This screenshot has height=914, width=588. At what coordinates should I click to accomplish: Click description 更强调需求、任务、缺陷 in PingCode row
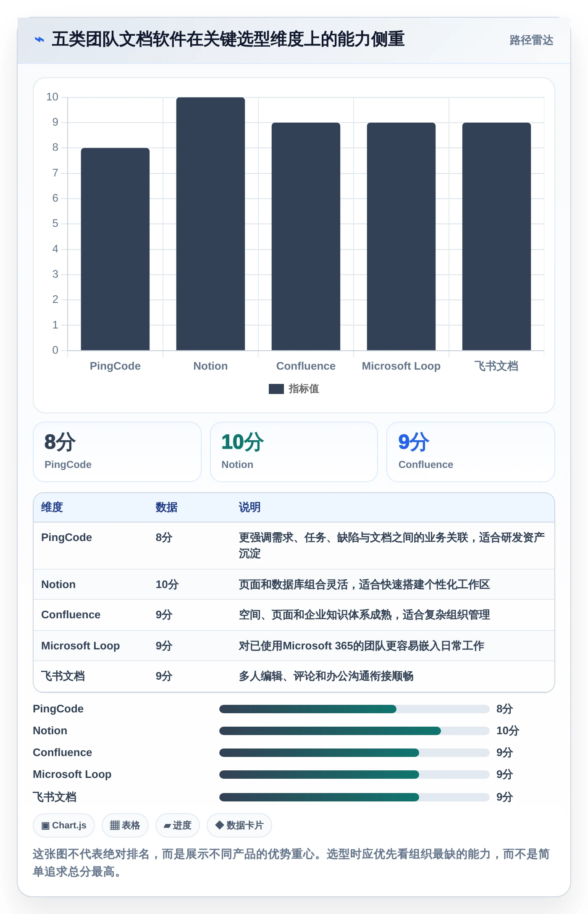pyautogui.click(x=391, y=546)
